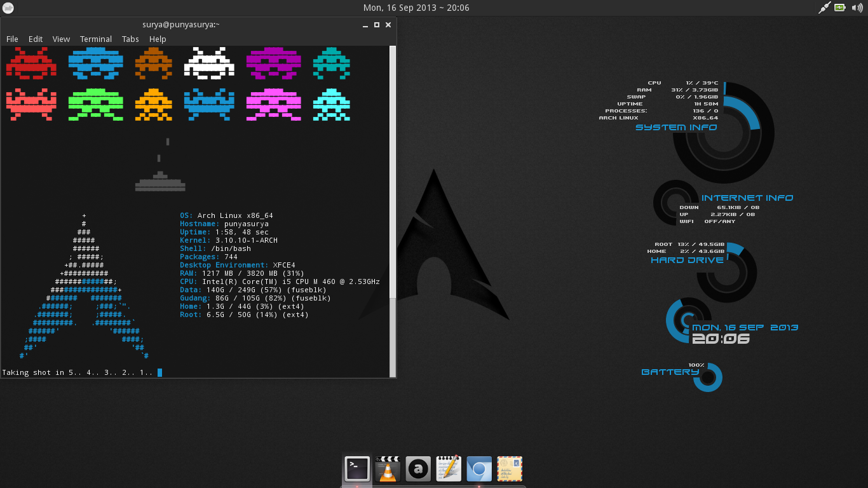The width and height of the screenshot is (868, 488).
Task: Open the File menu in the terminal
Action: point(12,39)
